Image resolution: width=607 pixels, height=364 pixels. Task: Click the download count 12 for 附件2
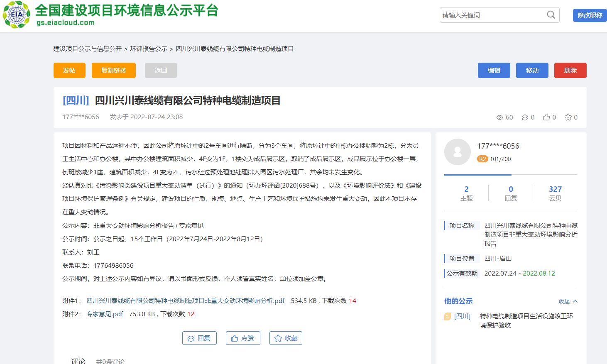191,314
